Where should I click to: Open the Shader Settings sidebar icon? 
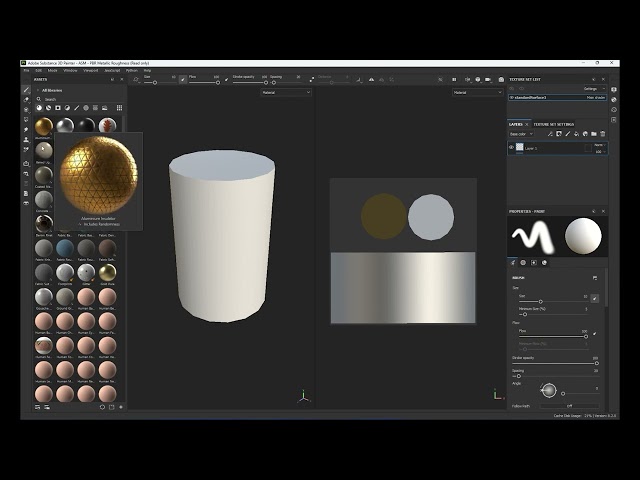pos(614,100)
